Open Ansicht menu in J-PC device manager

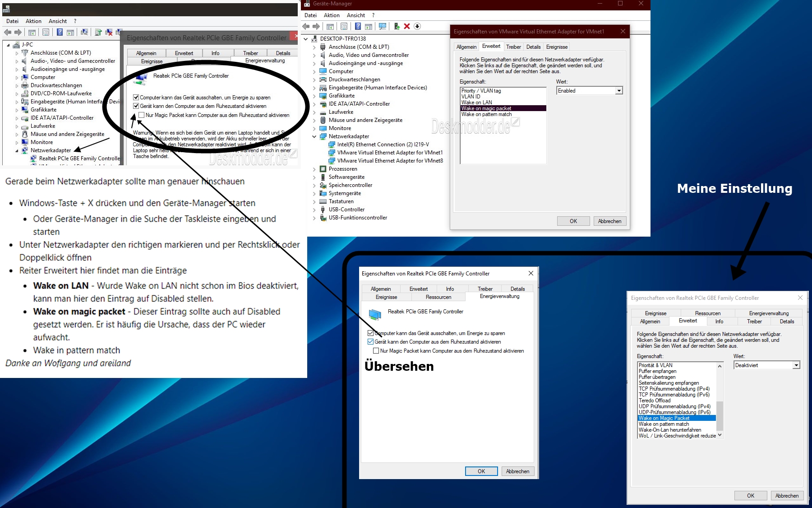click(58, 21)
